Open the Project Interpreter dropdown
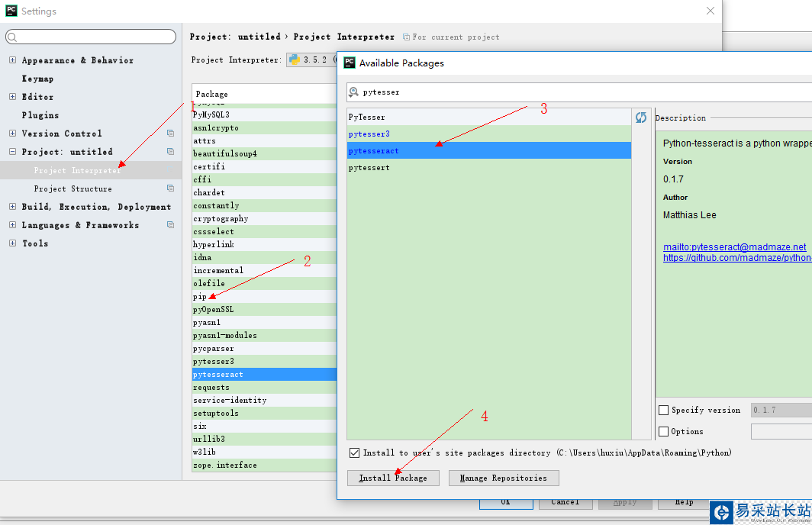This screenshot has height=525, width=812. [311, 60]
